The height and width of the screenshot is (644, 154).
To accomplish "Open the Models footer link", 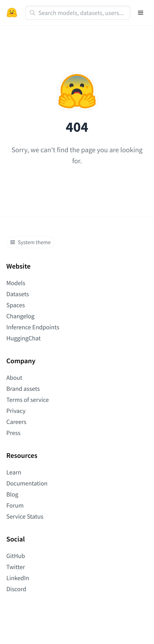I will click(x=16, y=283).
